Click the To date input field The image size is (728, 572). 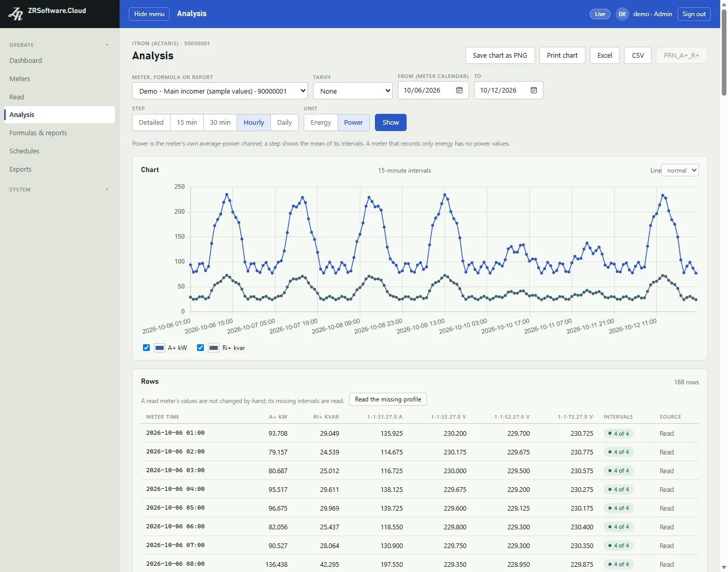509,90
